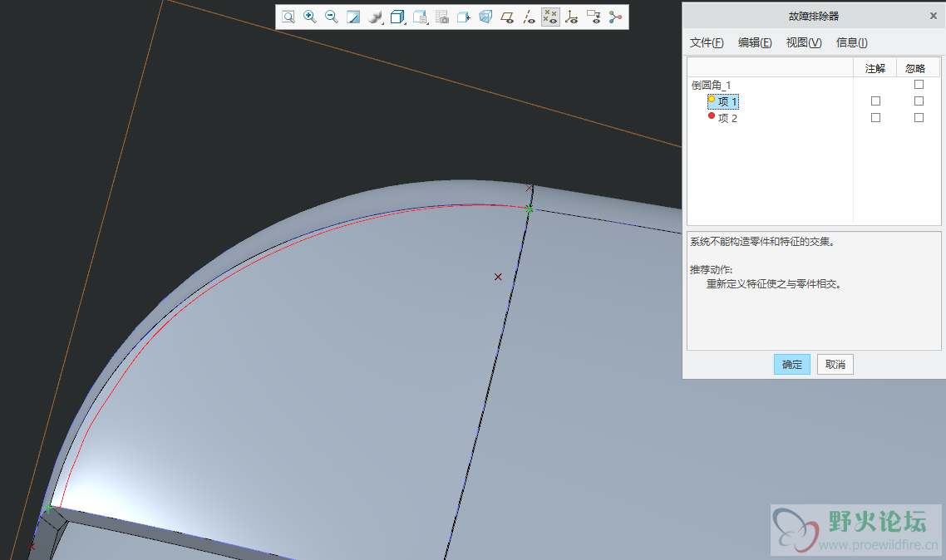Screen dimensions: 946x560
Task: Click the 忽略 column header
Action: click(x=915, y=69)
